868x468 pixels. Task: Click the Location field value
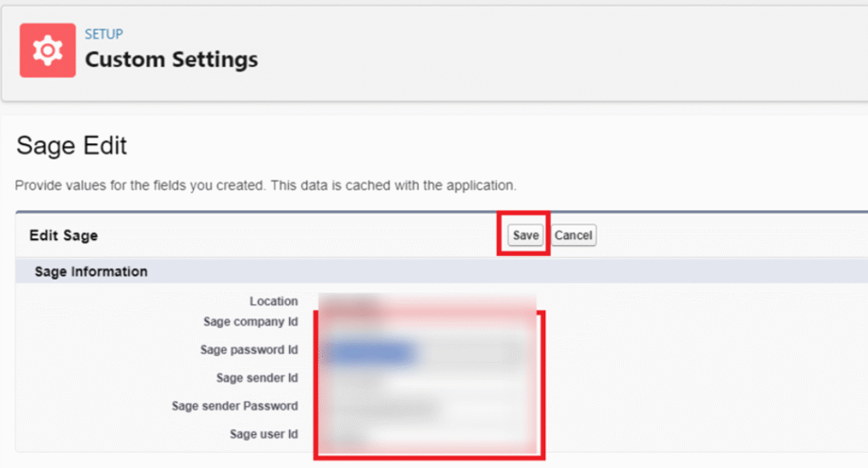click(x=348, y=301)
